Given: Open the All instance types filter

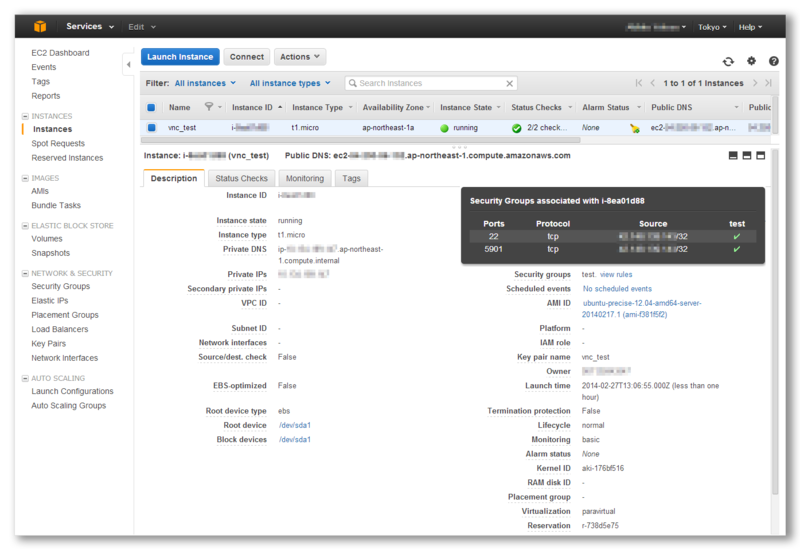Looking at the screenshot, I should (290, 83).
